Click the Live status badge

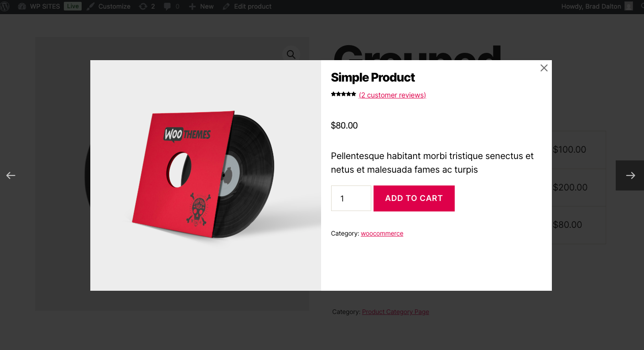[73, 6]
